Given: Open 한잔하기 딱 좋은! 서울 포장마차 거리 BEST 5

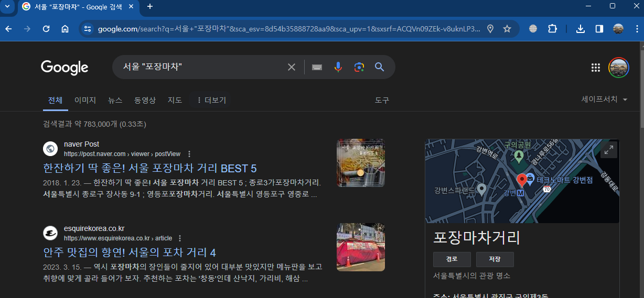Looking at the screenshot, I should click(150, 168).
